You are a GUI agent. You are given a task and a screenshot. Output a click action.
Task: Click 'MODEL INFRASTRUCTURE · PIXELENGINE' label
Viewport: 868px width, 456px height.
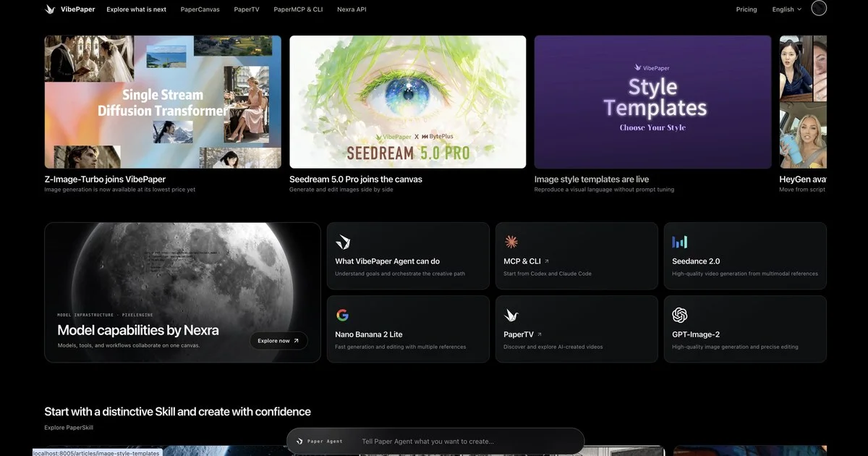[105, 315]
